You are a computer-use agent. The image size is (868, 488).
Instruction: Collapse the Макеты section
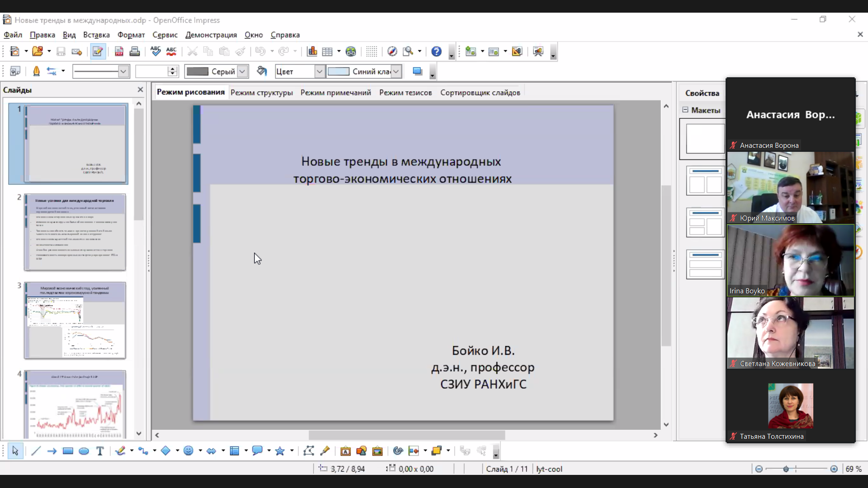(685, 110)
